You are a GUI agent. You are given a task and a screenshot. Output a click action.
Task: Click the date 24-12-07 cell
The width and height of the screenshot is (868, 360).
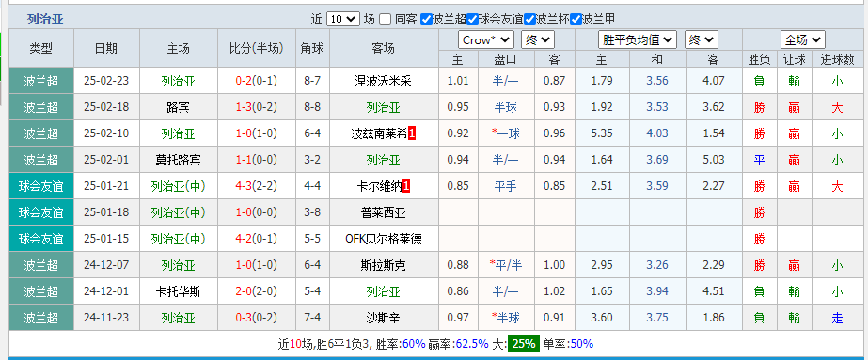pyautogui.click(x=106, y=265)
